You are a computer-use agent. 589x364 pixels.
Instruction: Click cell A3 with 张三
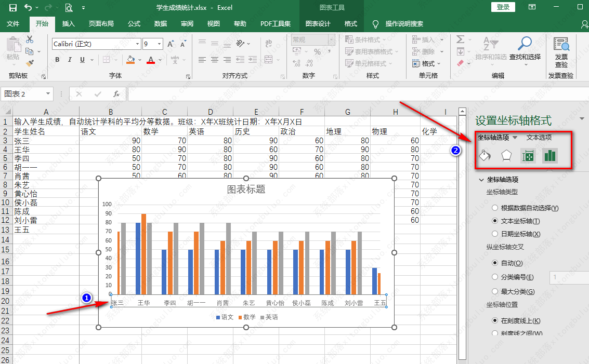46,141
